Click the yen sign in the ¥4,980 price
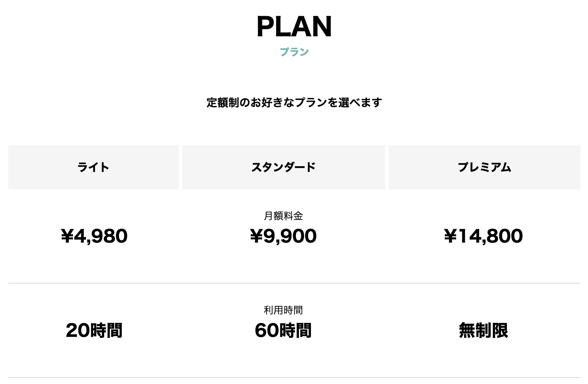Screen dimensions: 588x384 pyautogui.click(x=67, y=236)
